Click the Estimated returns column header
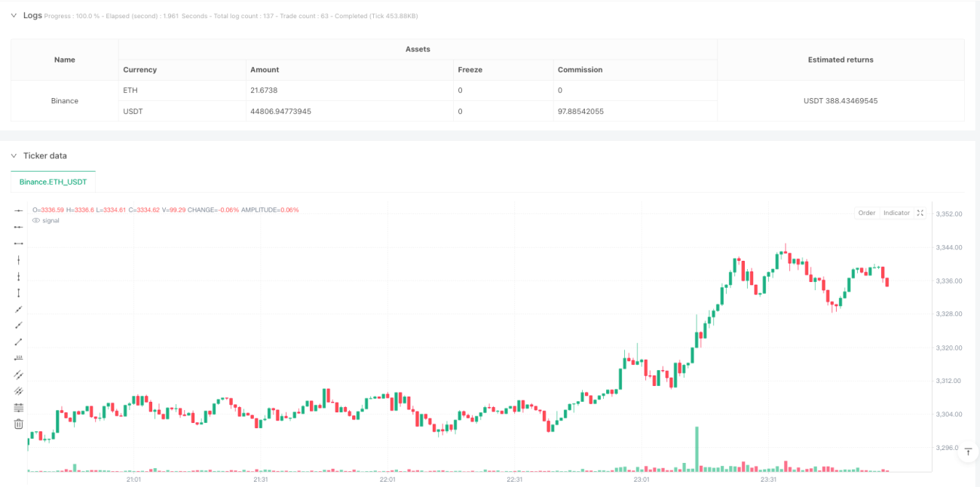 point(841,60)
